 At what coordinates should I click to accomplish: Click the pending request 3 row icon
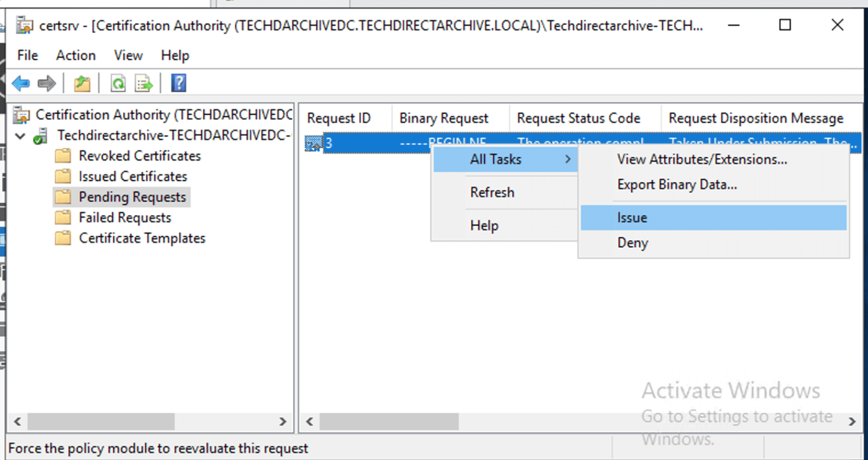tap(313, 144)
